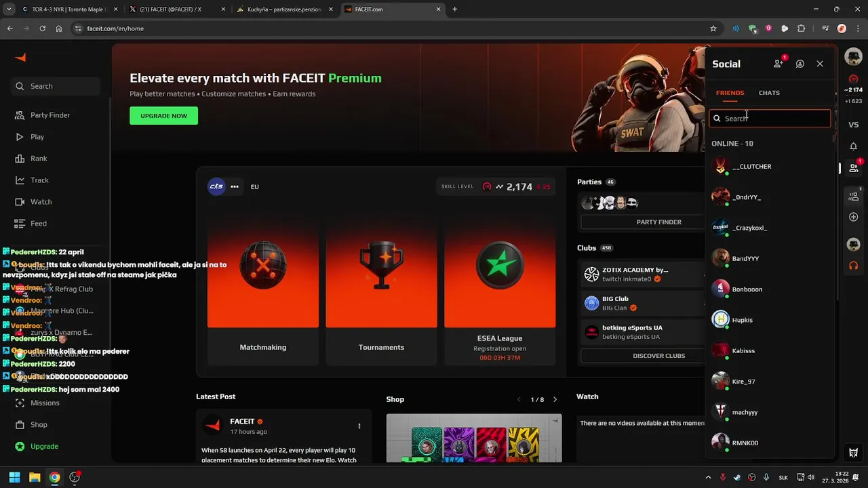Go to previous shop page with left chevron
The width and height of the screenshot is (868, 488).
click(518, 400)
